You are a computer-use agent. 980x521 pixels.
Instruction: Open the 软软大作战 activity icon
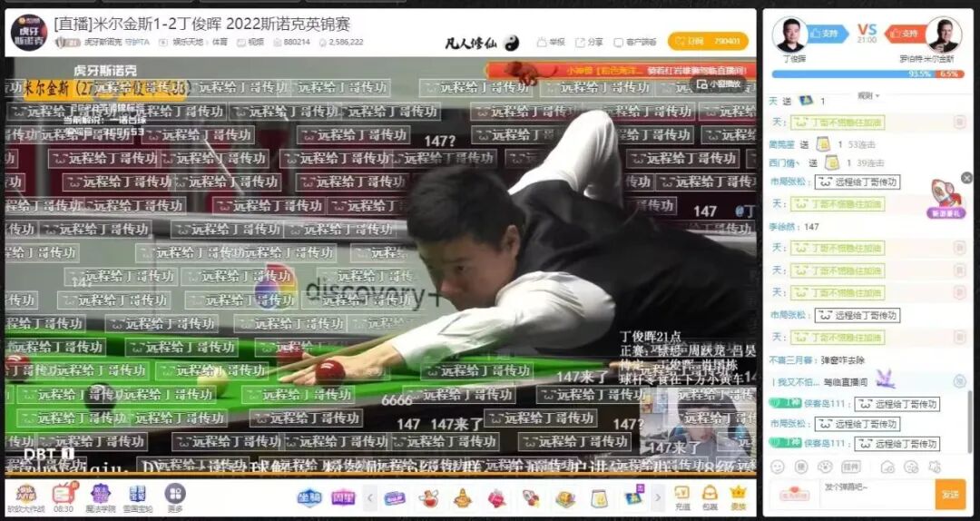(x=25, y=497)
